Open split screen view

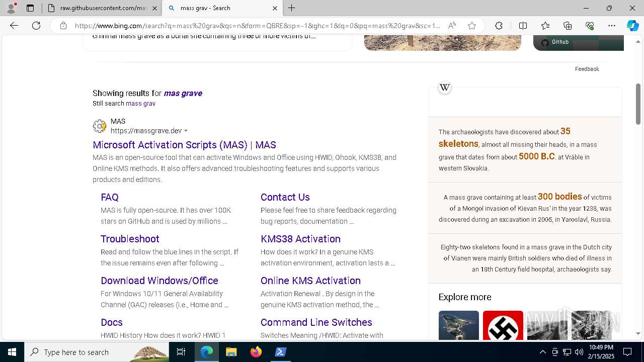[523, 26]
